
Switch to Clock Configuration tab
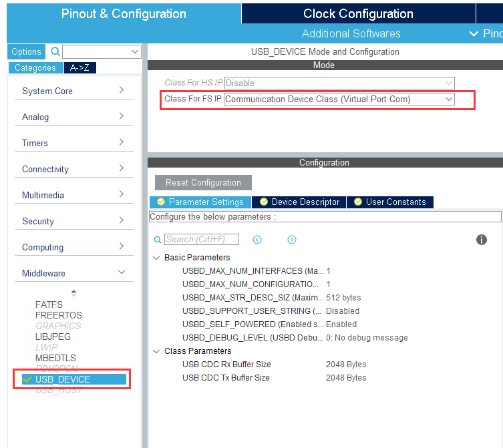[x=358, y=14]
